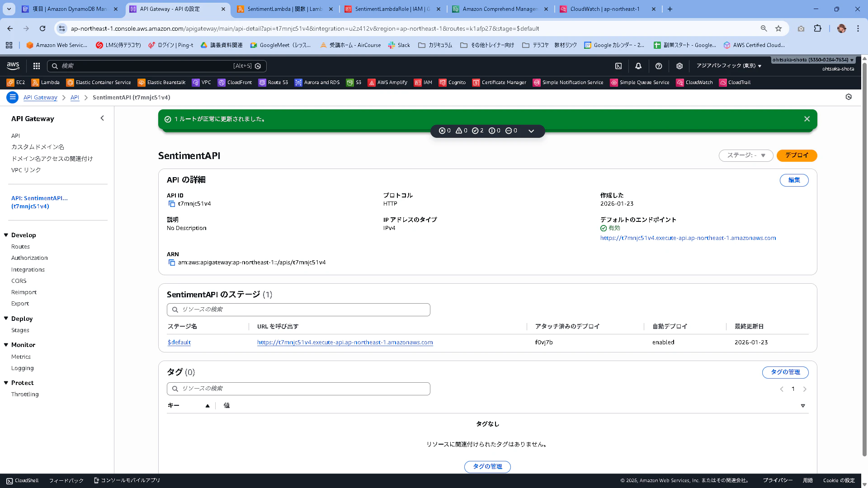
Task: Open CloudShell terminal icon in top bar
Action: (618, 66)
